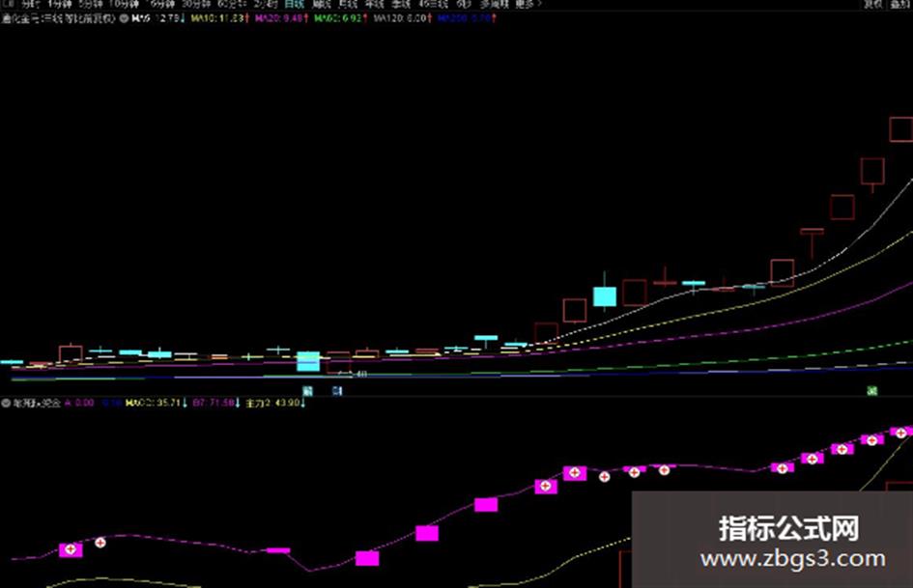913x588 pixels.
Task: Switch to the 分时 intraday tab
Action: 30,4
